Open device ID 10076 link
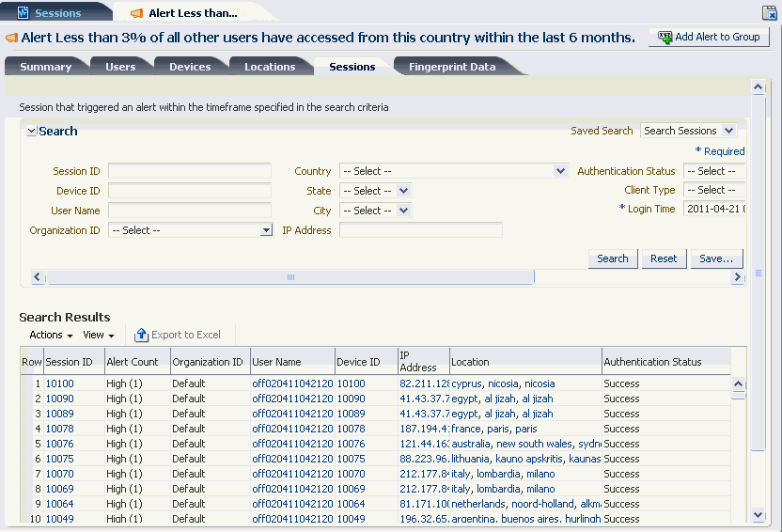The height and width of the screenshot is (532, 782). click(x=352, y=444)
